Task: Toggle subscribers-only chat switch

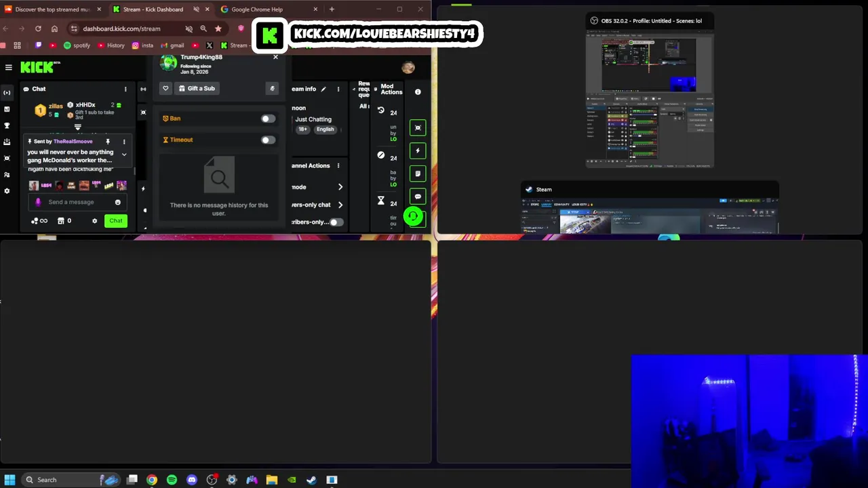Action: pos(336,222)
